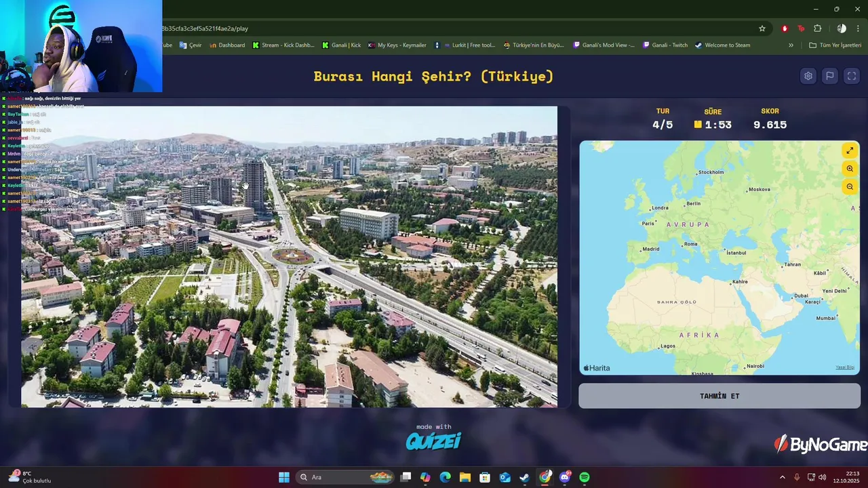Open Microsoft Edge from taskbar
This screenshot has width=868, height=488.
pyautogui.click(x=445, y=477)
